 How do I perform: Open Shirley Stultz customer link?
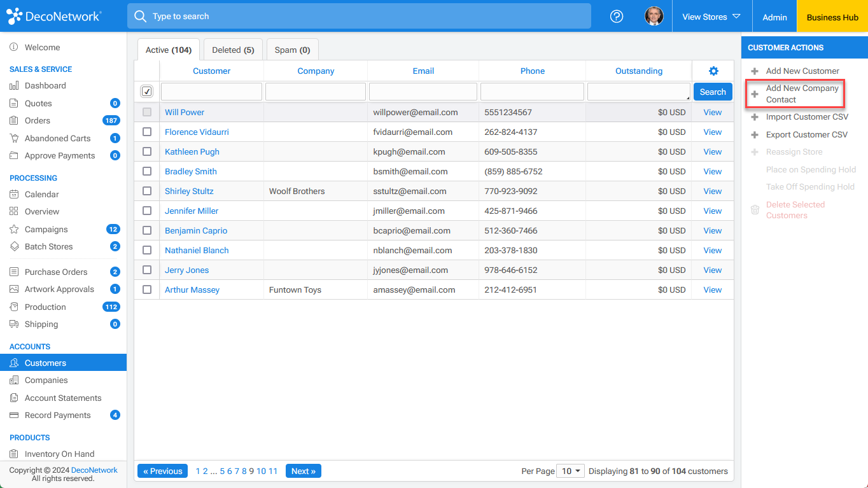[x=189, y=191]
